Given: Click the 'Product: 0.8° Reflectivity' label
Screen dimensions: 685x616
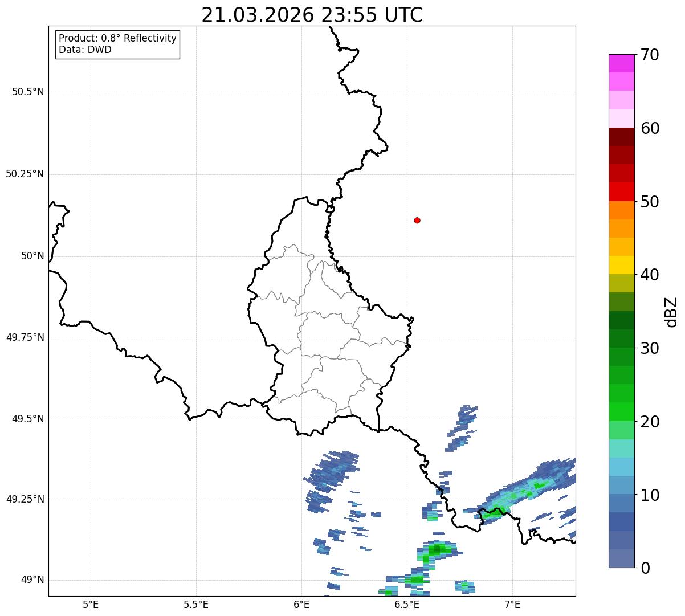Looking at the screenshot, I should 118,38.
